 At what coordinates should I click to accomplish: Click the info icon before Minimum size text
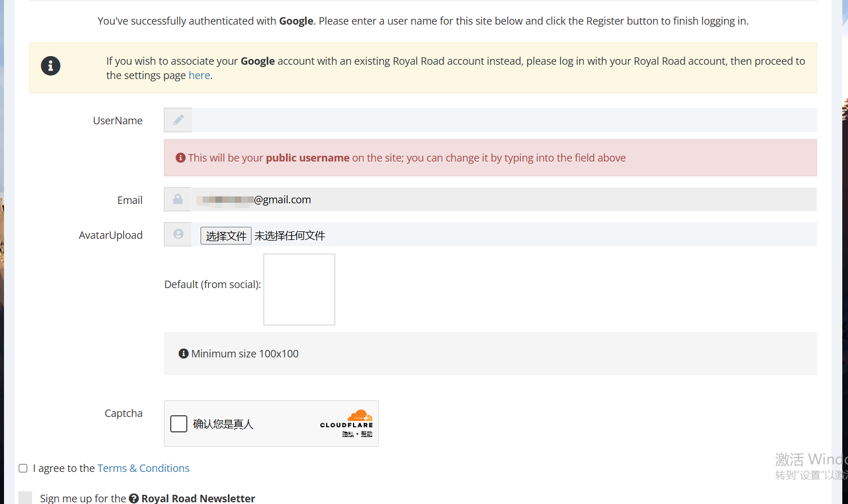click(183, 354)
